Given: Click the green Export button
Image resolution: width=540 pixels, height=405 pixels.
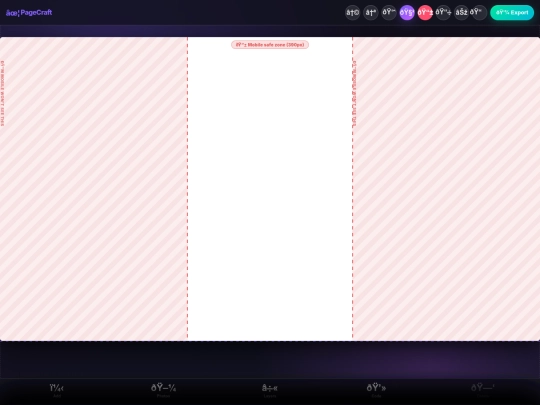Looking at the screenshot, I should coord(512,13).
